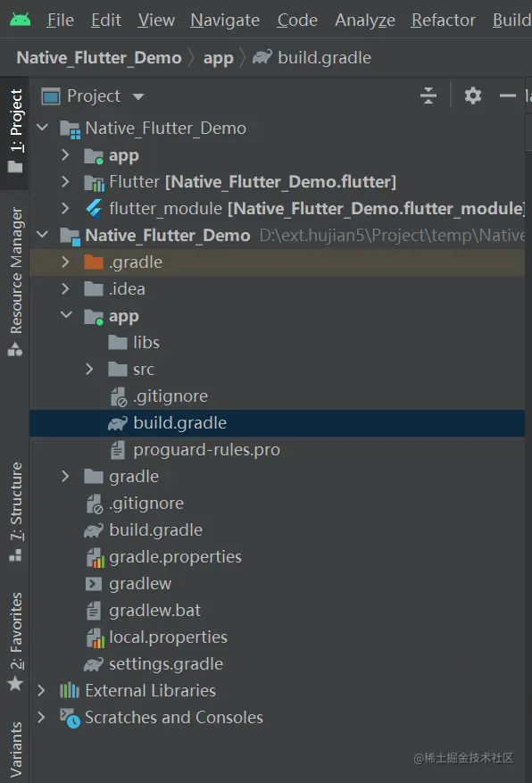Select gradle.properties file

click(x=175, y=557)
